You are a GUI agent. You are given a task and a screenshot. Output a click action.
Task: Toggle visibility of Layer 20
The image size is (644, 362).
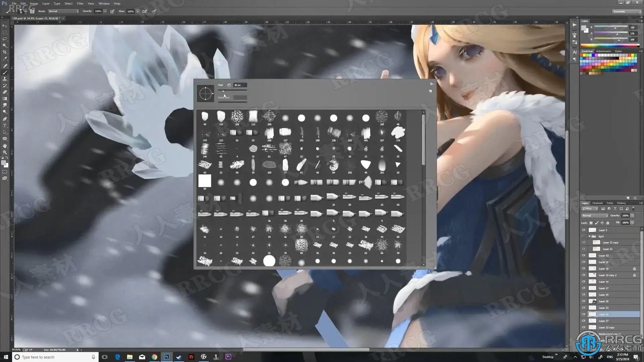pos(584,301)
